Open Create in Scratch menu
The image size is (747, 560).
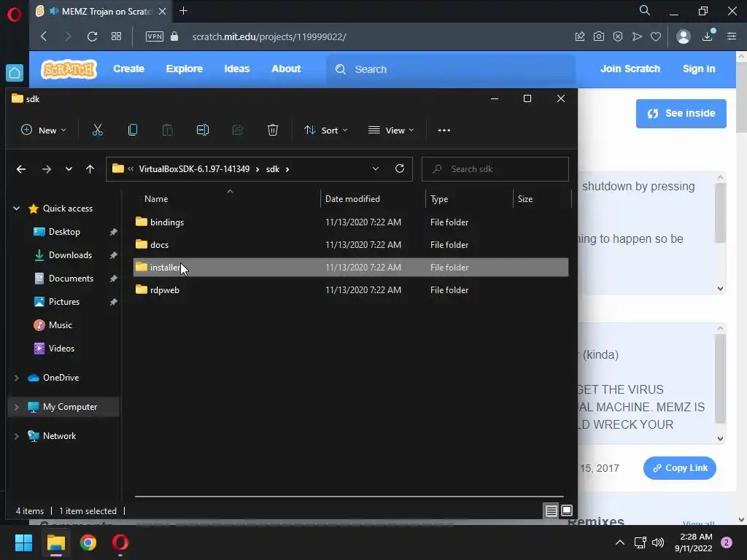[x=128, y=69]
